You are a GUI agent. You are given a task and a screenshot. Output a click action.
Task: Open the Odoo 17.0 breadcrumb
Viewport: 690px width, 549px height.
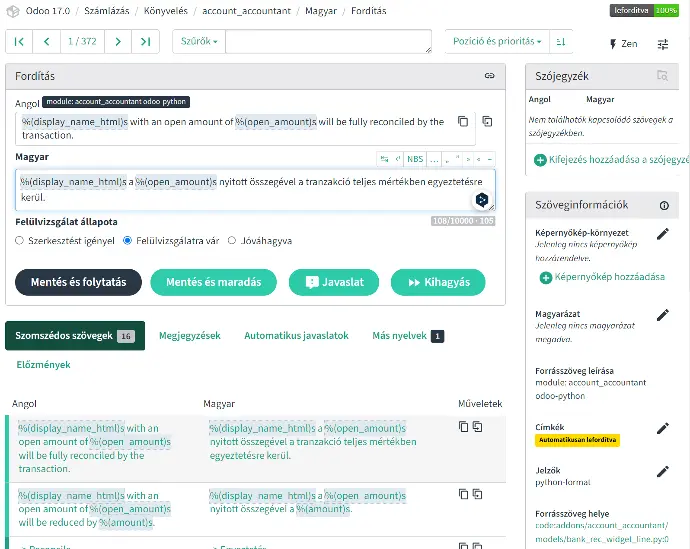[x=48, y=11]
